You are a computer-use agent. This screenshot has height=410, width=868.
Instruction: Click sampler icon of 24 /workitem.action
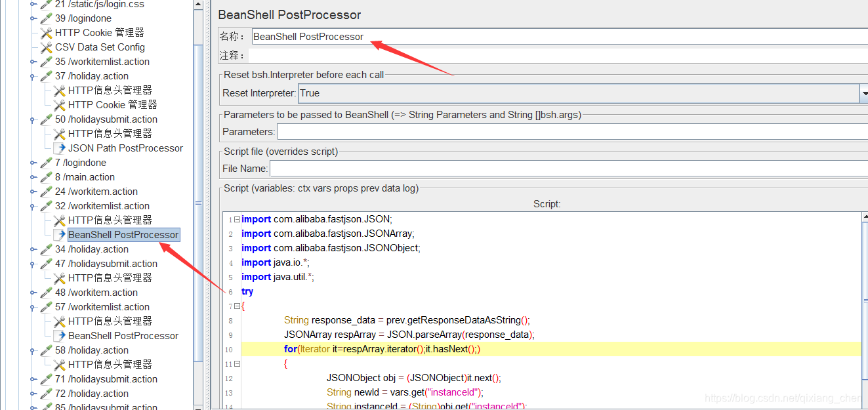coord(46,192)
